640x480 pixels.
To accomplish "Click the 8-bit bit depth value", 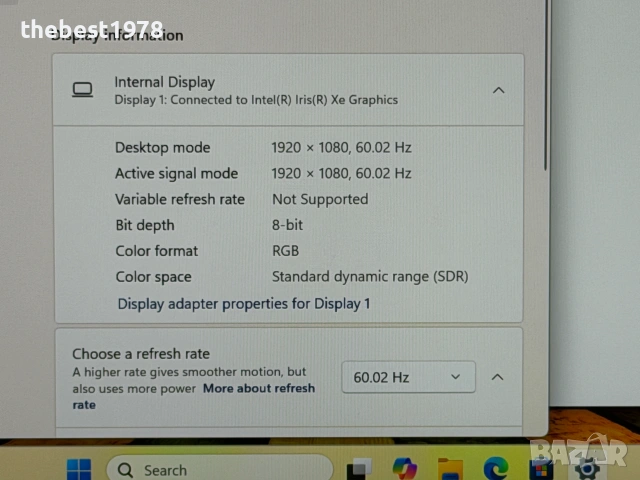I will 287,225.
